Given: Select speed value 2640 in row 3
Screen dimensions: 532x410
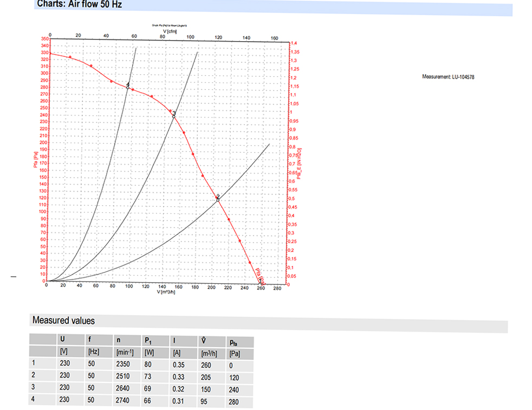Looking at the screenshot, I should click(122, 388).
